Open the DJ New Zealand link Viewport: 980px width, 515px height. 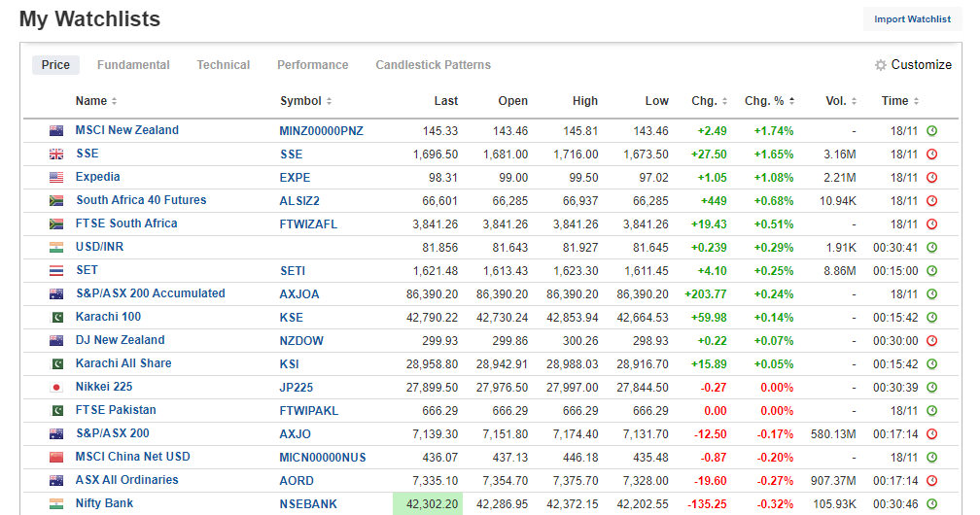click(x=120, y=340)
